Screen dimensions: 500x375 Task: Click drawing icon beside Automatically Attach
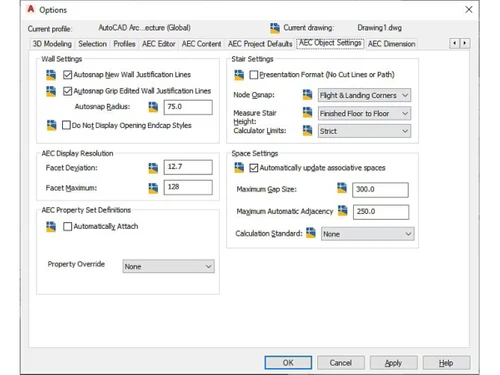[51, 226]
